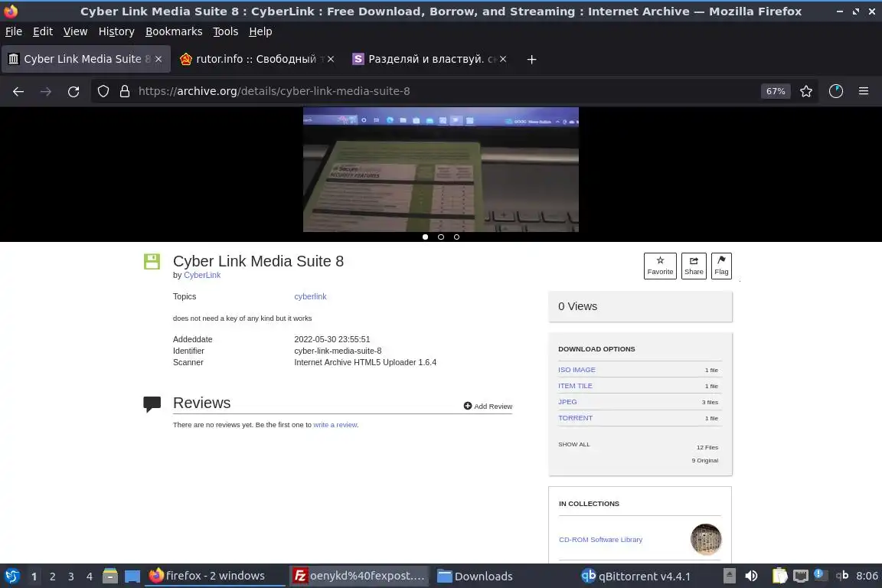Click the qBittorrent system tray icon
Image resolution: width=882 pixels, height=588 pixels.
841,575
